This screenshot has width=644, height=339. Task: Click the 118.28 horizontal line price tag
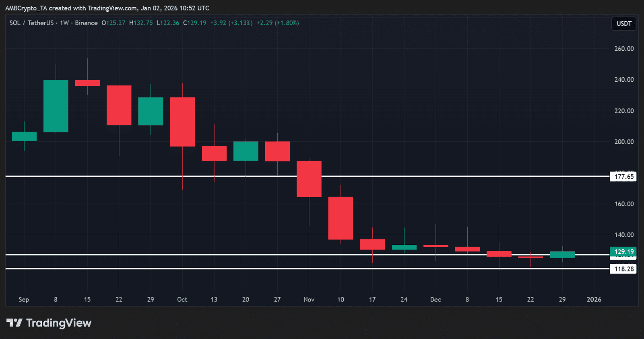tap(623, 269)
